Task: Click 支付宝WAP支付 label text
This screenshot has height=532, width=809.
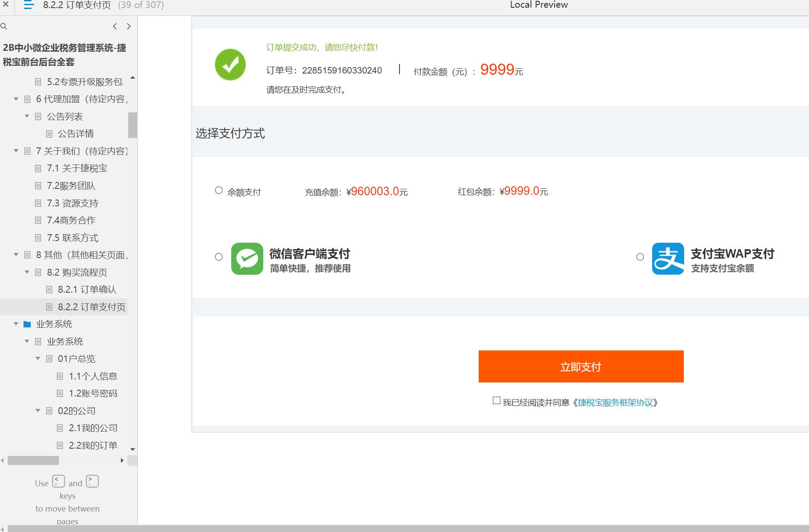Action: pyautogui.click(x=733, y=254)
